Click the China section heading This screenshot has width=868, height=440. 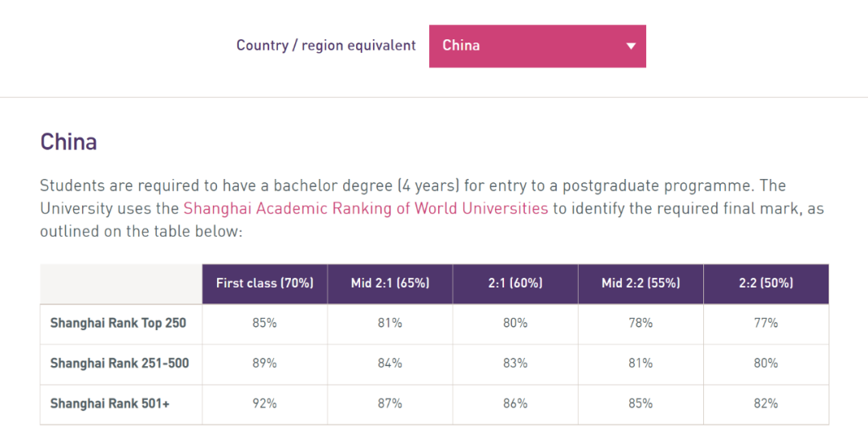click(68, 142)
